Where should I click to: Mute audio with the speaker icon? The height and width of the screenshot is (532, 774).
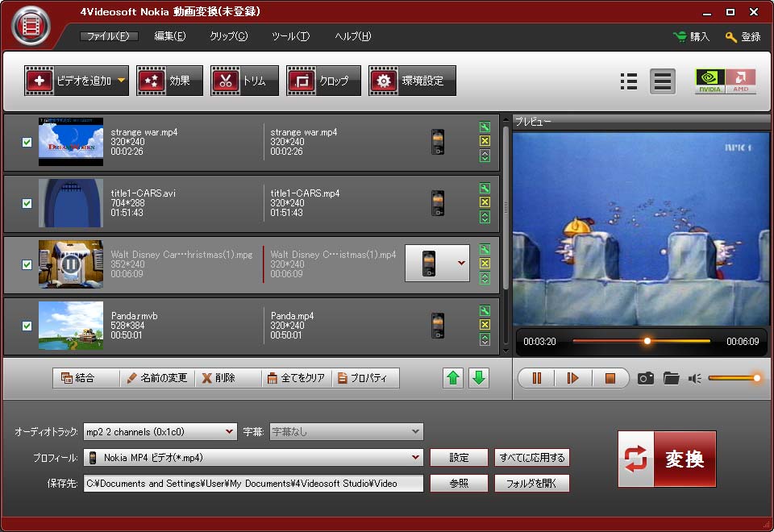(x=694, y=378)
